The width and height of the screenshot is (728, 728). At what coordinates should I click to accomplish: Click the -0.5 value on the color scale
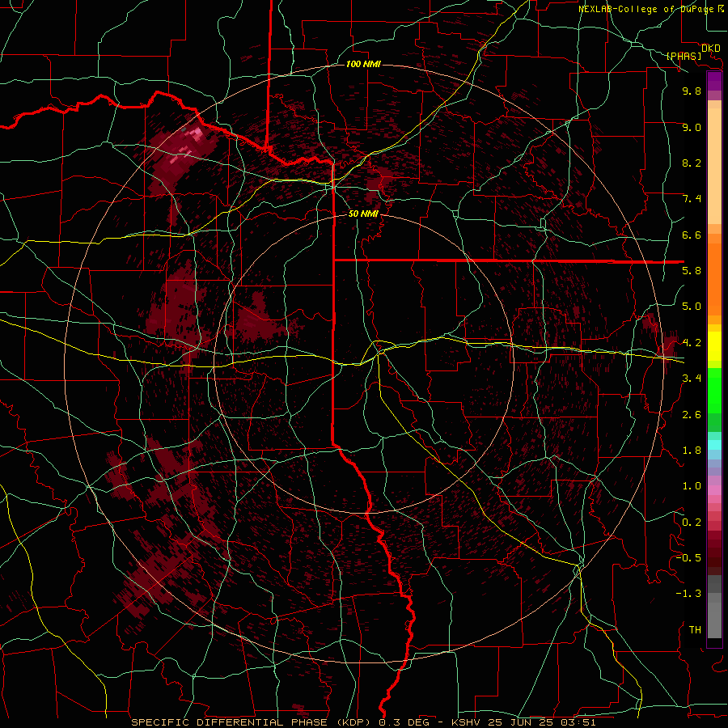[x=688, y=558]
